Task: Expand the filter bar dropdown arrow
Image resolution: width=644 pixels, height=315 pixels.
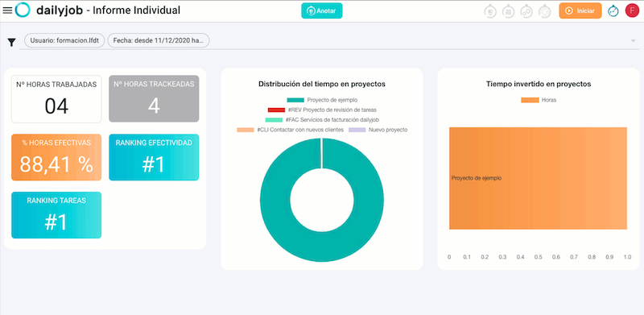Action: [x=633, y=41]
